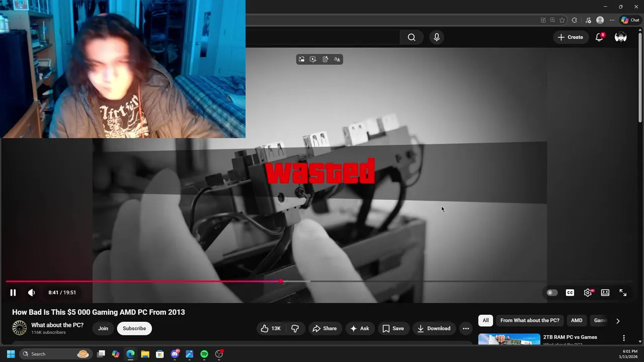The image size is (644, 362).
Task: Select the All filter chip
Action: pos(486,320)
